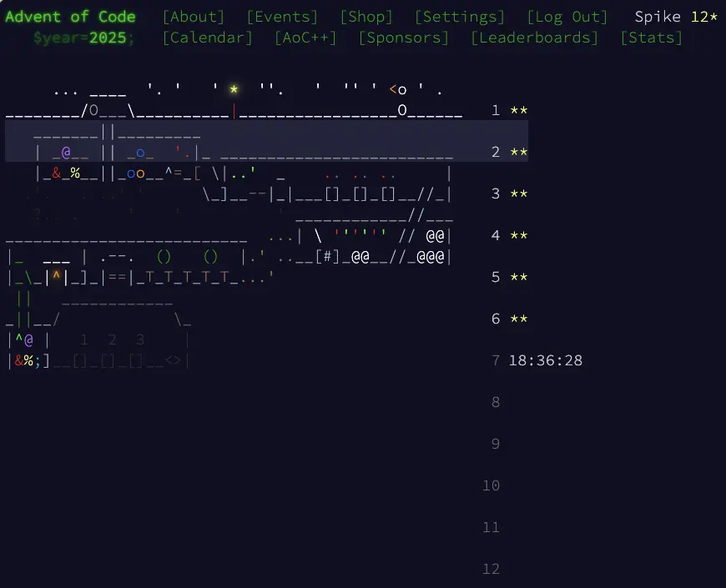726x588 pixels.
Task: Open the About page
Action: point(194,17)
